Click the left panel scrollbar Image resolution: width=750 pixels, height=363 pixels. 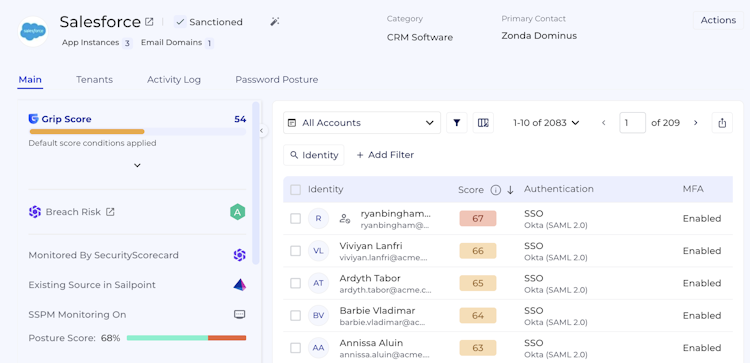255,183
